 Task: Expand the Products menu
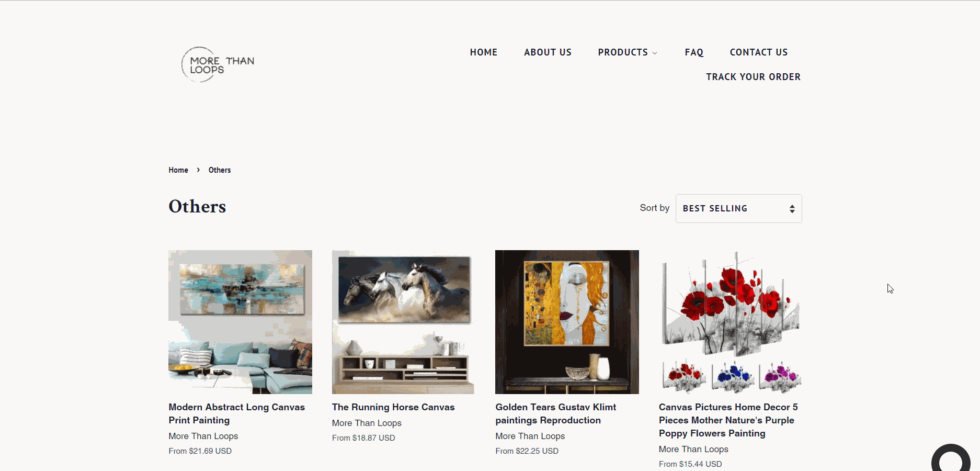[x=628, y=52]
